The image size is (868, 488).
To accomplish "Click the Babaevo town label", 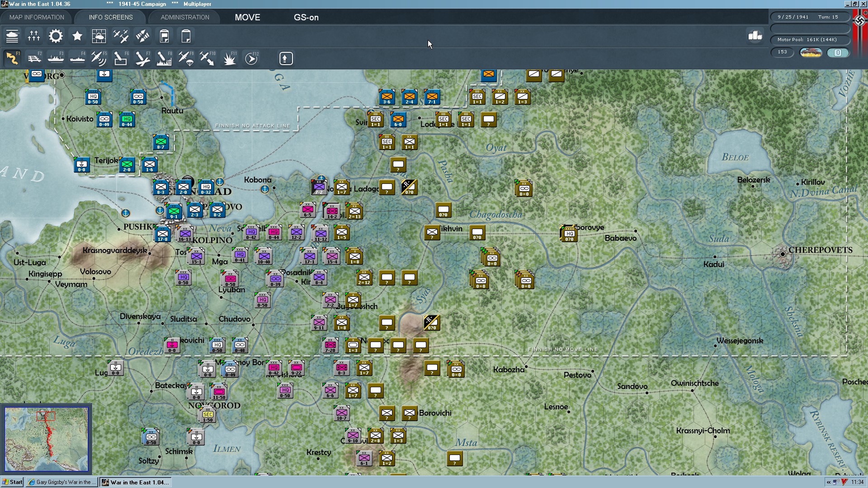I will pos(620,238).
